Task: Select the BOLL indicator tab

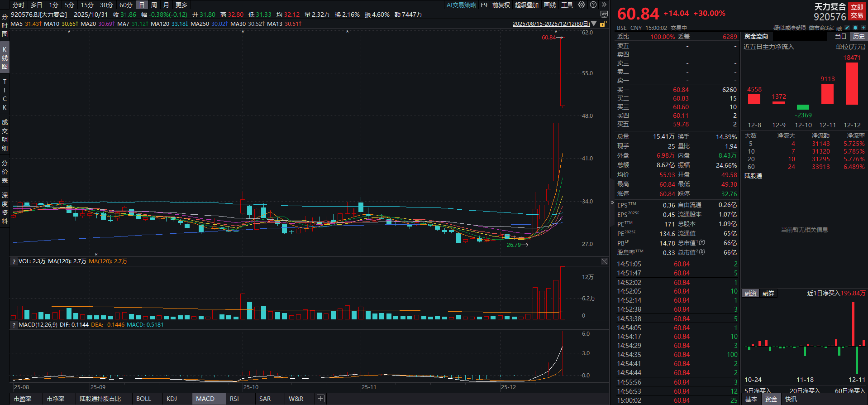Action: pos(143,399)
